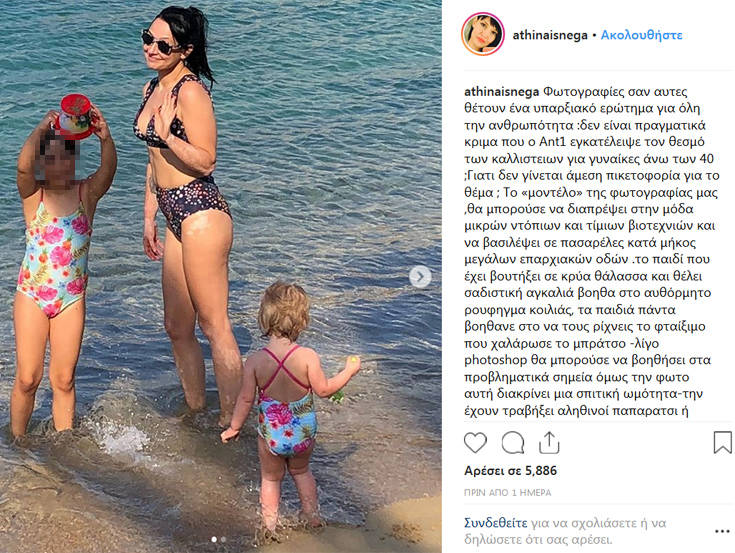
Task: Open more options three-dot menu
Action: coord(722,531)
